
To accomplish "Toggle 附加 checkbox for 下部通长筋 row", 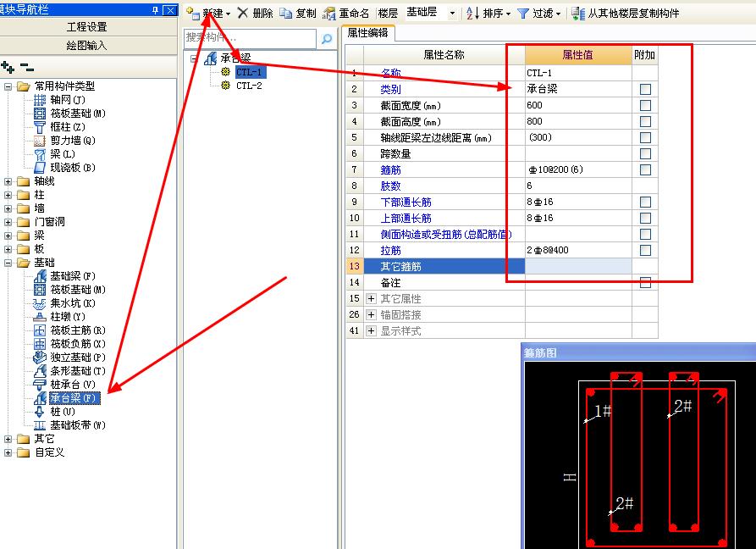I will click(645, 202).
